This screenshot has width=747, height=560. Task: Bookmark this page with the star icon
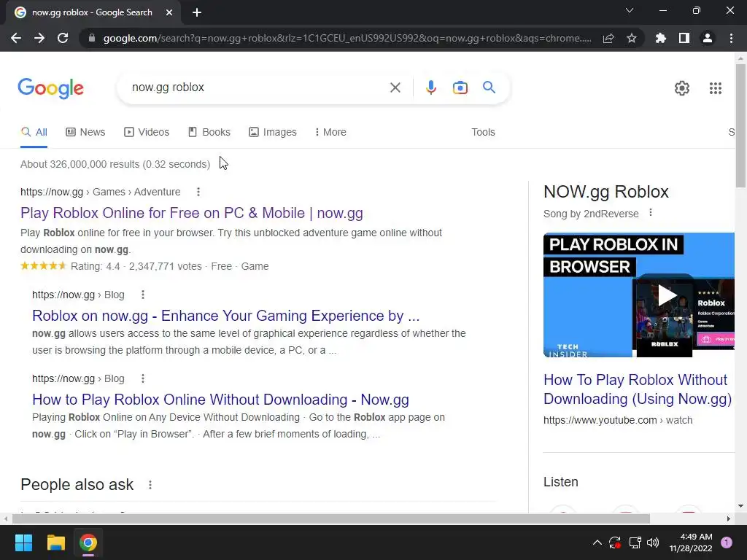(632, 38)
